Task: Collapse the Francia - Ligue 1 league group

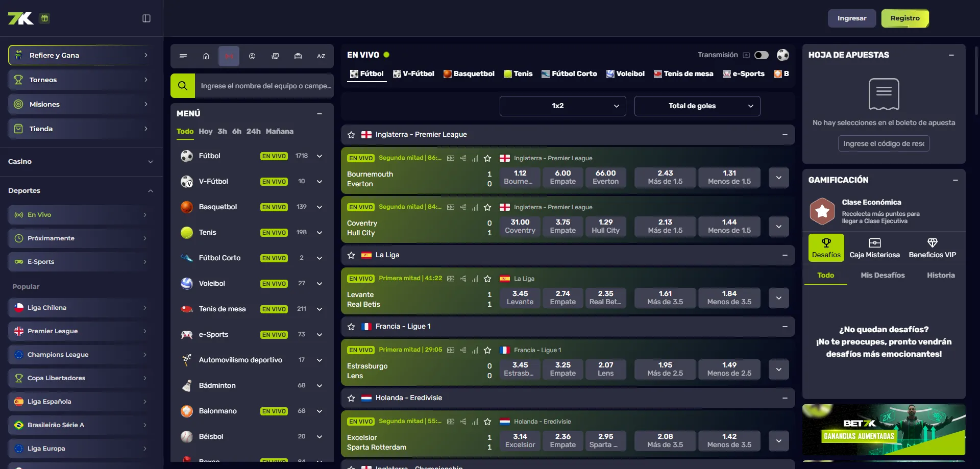Action: pos(785,327)
